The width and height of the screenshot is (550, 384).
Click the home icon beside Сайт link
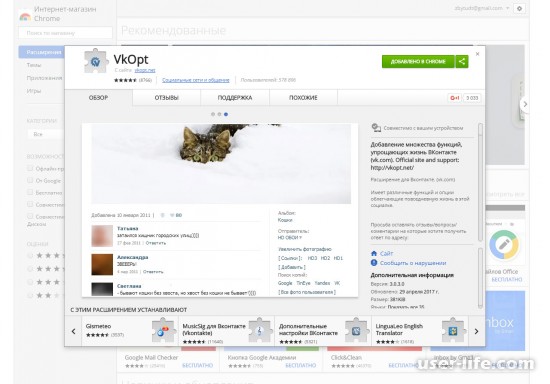[x=374, y=253]
